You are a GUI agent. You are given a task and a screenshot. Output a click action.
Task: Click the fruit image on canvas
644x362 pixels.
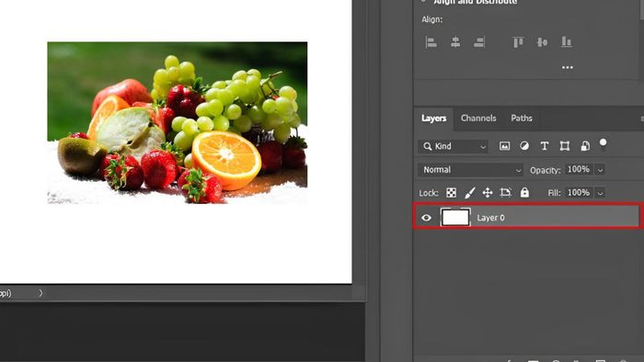point(177,122)
